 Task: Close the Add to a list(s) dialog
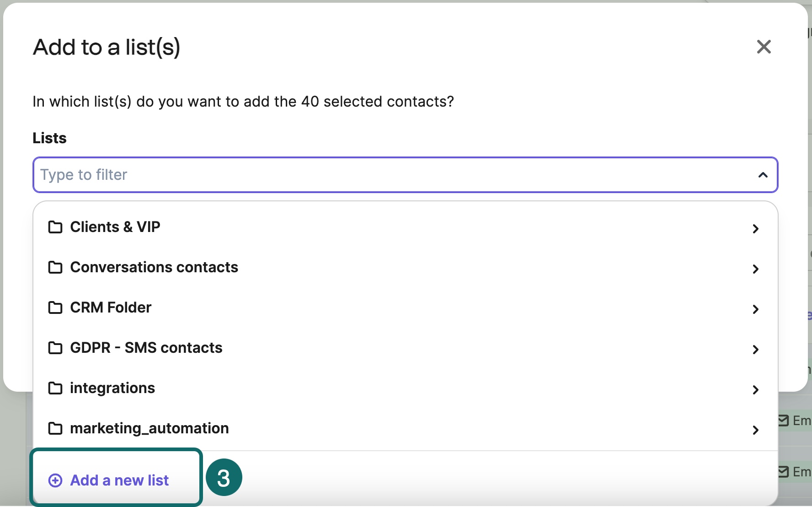pyautogui.click(x=764, y=47)
